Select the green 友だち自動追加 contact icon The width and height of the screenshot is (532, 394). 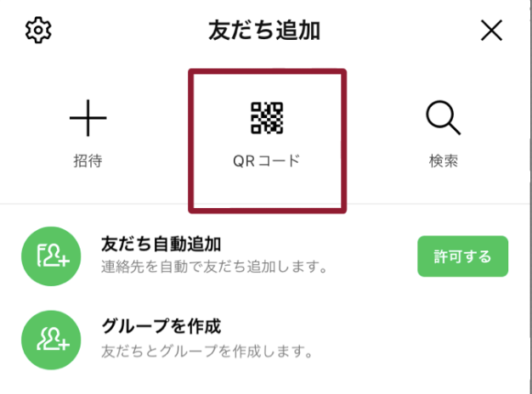click(x=51, y=256)
